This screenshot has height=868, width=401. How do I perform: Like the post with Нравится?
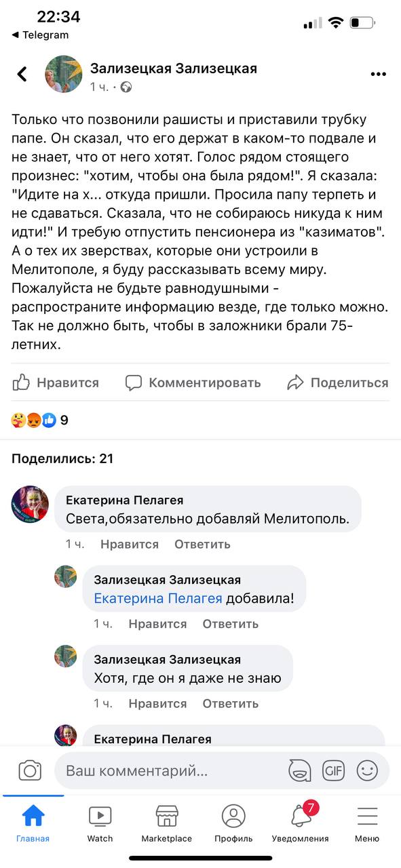(x=57, y=382)
